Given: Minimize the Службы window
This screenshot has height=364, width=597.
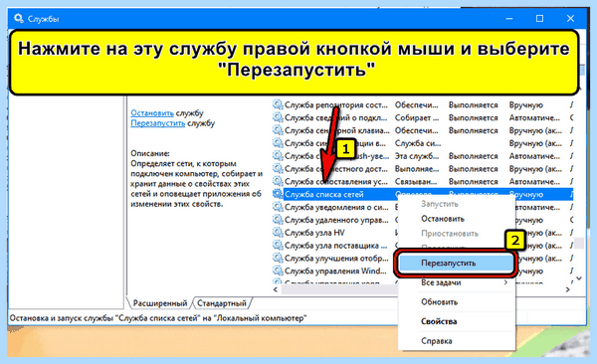Looking at the screenshot, I should click(x=509, y=18).
